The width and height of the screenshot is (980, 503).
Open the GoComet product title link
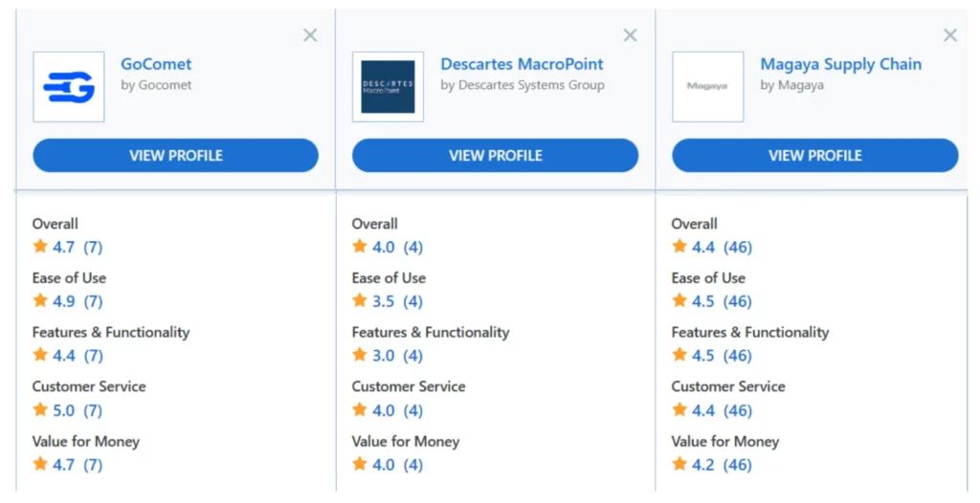coord(156,64)
